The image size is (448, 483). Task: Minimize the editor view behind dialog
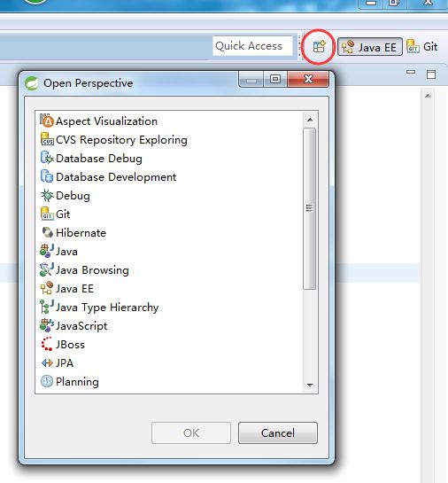411,73
